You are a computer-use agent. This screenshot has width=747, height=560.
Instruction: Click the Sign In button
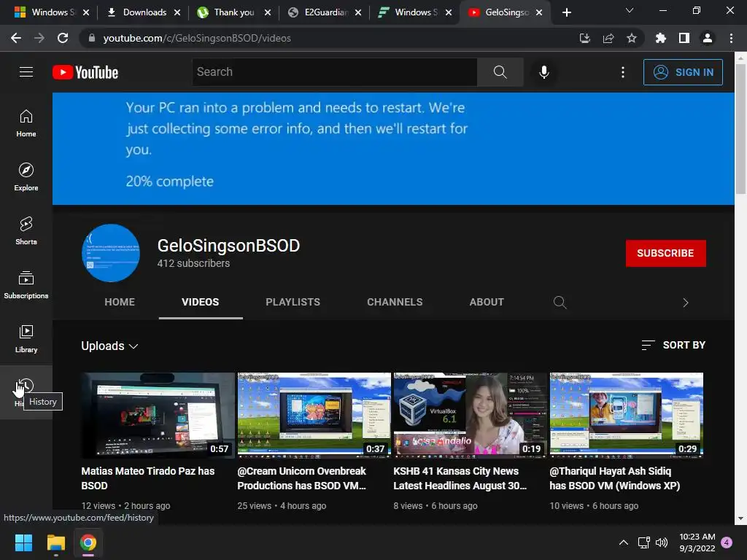pyautogui.click(x=683, y=72)
